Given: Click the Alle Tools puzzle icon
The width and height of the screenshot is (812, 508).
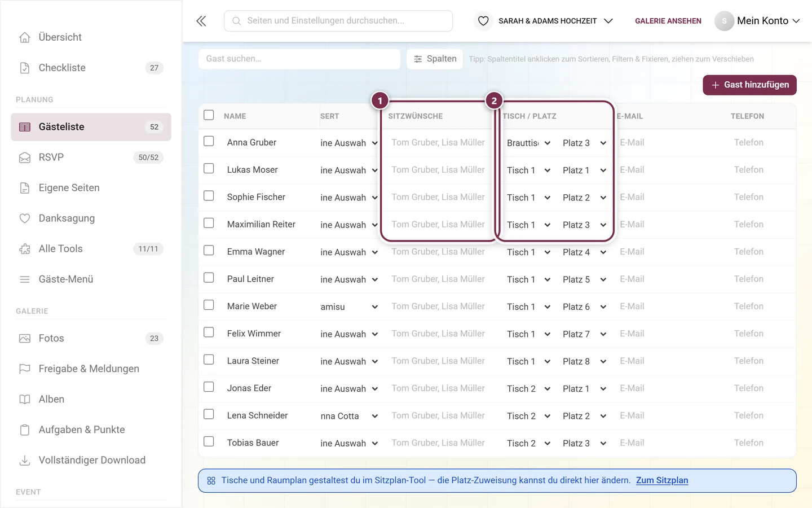Looking at the screenshot, I should point(25,249).
